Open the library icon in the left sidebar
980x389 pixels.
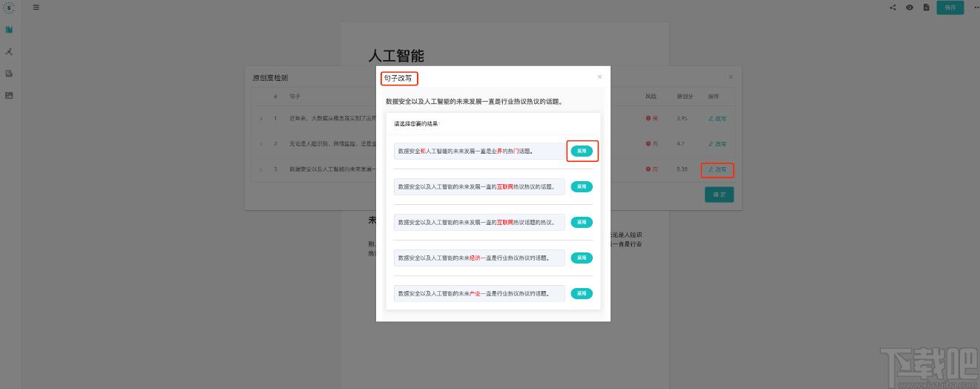click(x=9, y=30)
